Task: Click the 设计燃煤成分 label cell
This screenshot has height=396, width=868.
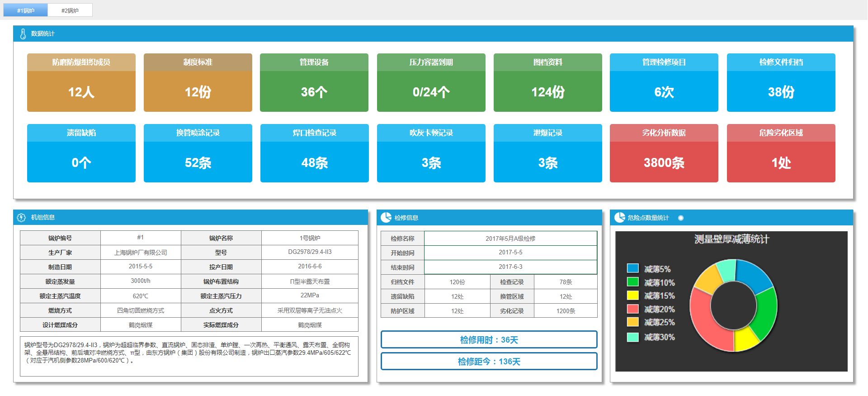Action: [x=60, y=324]
